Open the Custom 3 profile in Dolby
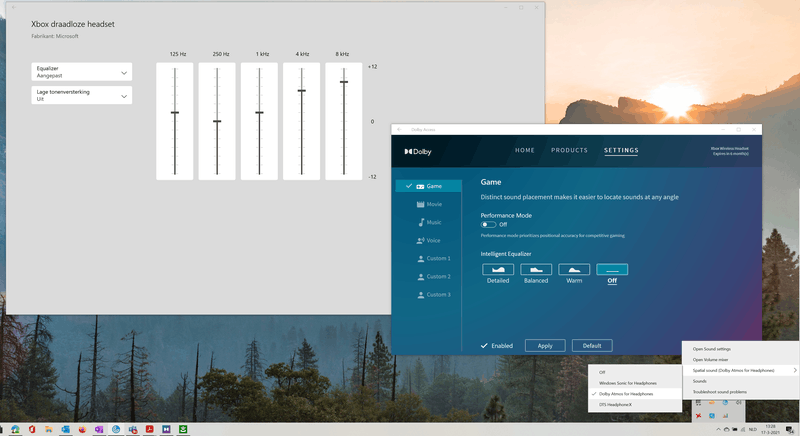The image size is (800, 436). (434, 295)
